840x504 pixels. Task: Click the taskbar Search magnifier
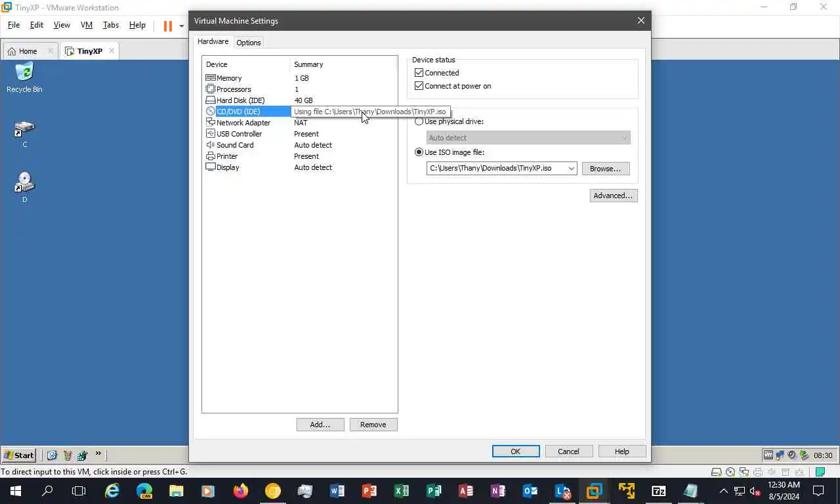47,491
